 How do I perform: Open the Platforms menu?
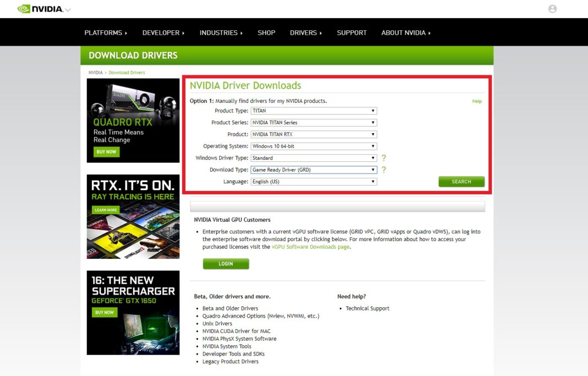(x=106, y=32)
